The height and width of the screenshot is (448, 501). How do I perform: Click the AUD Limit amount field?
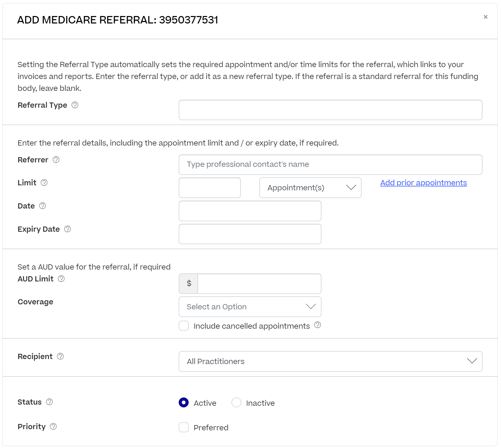pos(259,284)
